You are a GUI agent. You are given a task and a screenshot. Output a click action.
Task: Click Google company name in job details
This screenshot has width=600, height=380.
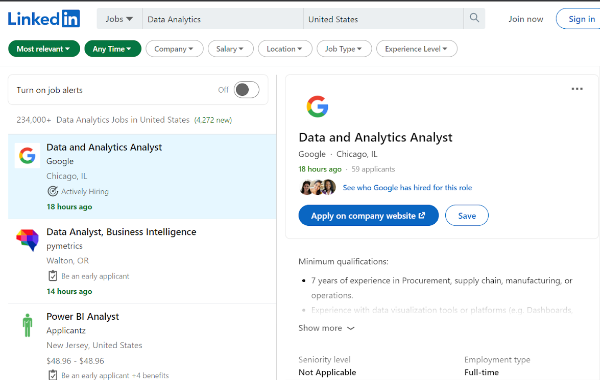click(x=312, y=154)
